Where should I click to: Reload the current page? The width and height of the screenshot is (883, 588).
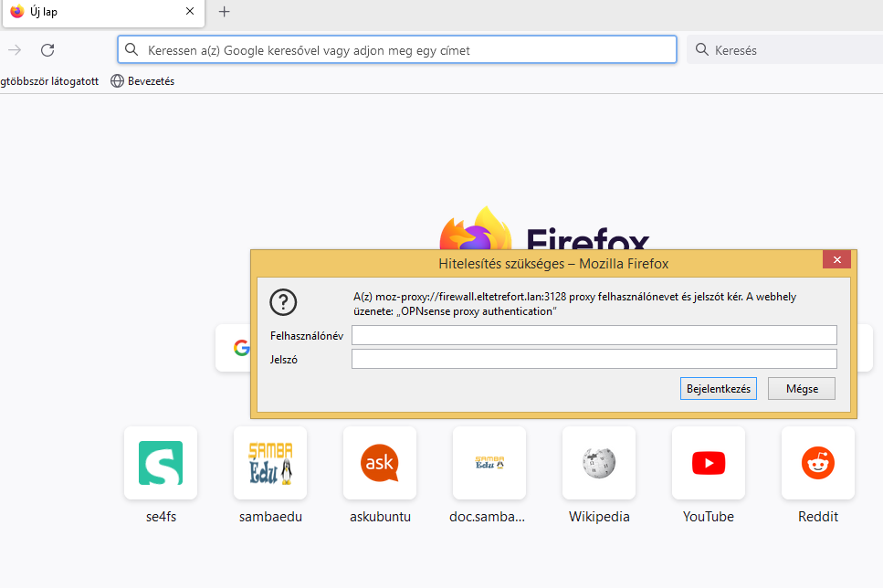tap(47, 50)
